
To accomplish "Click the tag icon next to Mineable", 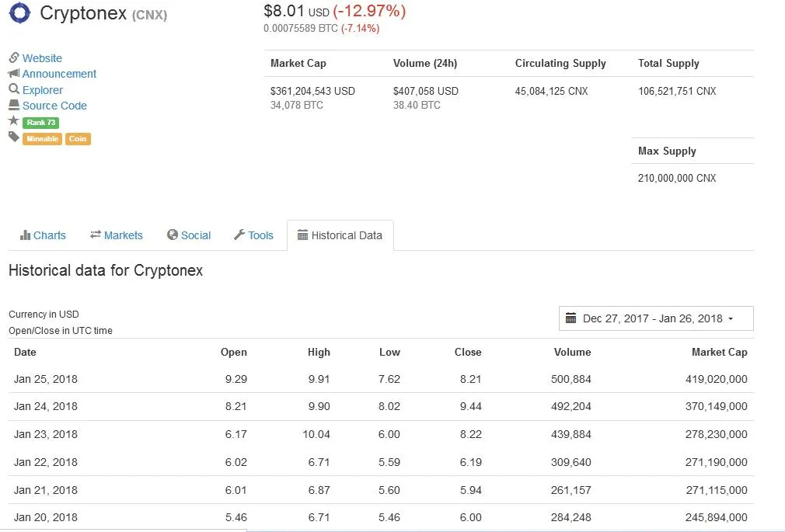I will 14,137.
